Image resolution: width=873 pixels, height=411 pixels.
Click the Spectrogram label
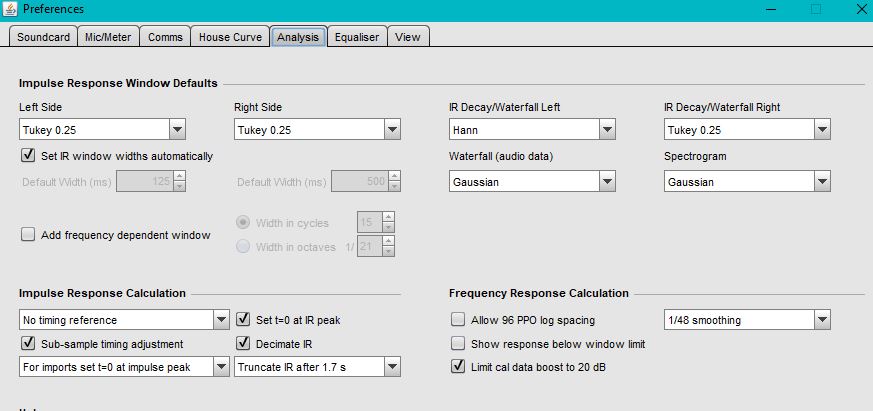click(x=695, y=156)
